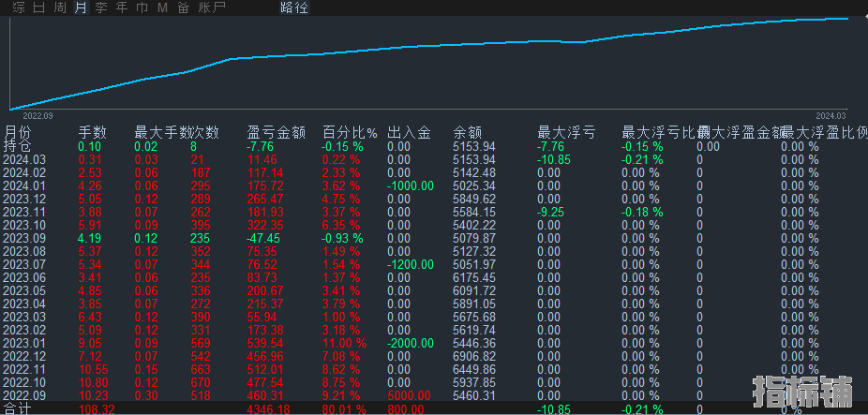Click the -1000.00 withdrawal value

click(x=411, y=185)
